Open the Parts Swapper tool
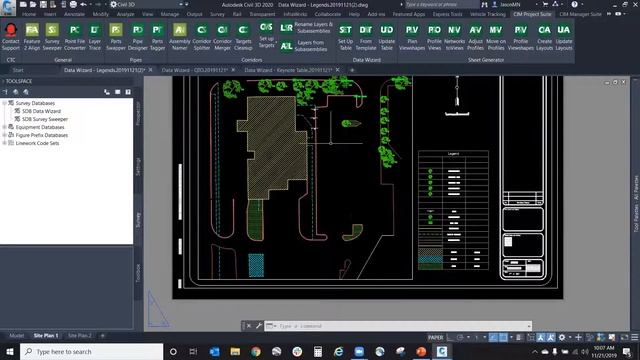Viewport: 640px width, 360px height. pyautogui.click(x=116, y=37)
